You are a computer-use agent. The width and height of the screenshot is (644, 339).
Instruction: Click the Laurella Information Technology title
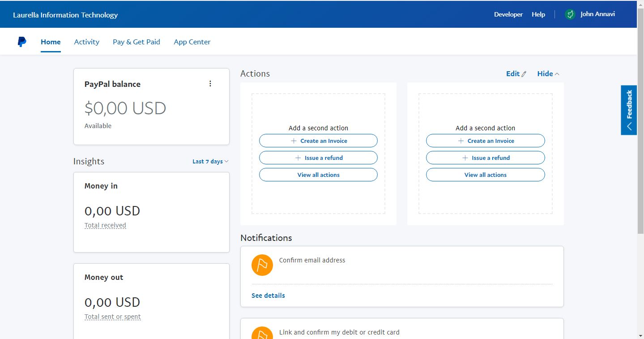pos(65,15)
